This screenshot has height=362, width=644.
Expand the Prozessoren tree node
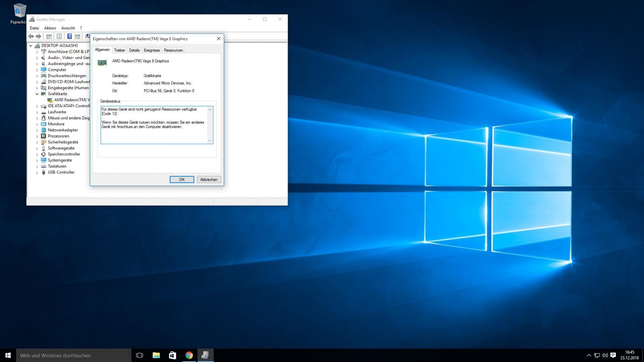37,136
